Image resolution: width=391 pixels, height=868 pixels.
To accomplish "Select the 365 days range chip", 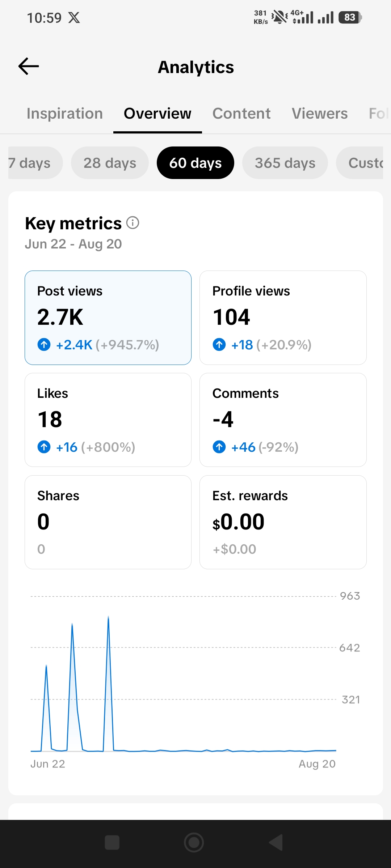I will click(x=285, y=163).
